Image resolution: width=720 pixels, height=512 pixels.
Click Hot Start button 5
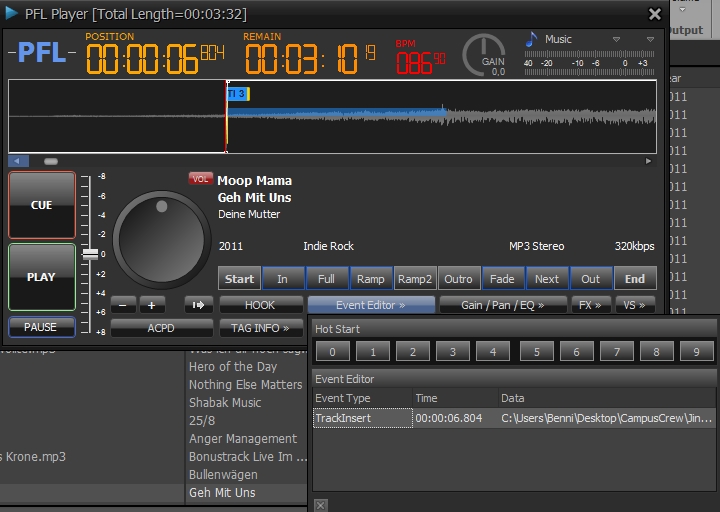click(x=536, y=352)
